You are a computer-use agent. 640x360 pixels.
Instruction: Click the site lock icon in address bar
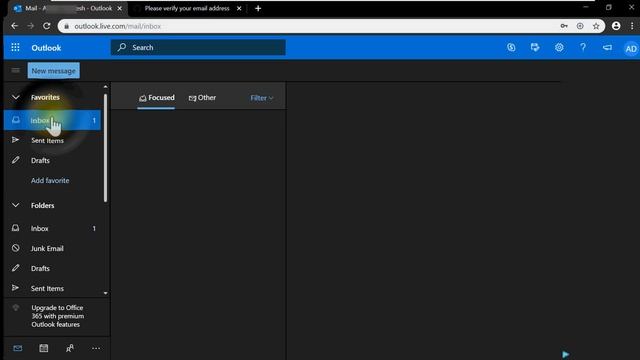tap(67, 26)
